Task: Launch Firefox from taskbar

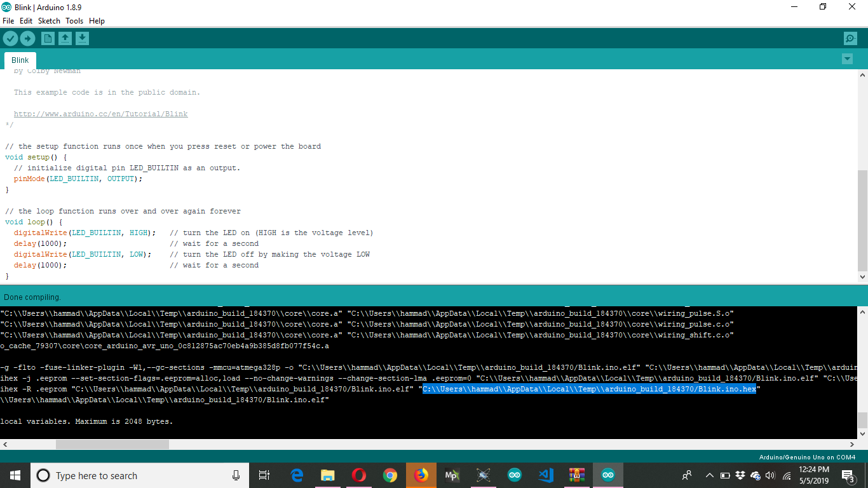Action: coord(421,475)
